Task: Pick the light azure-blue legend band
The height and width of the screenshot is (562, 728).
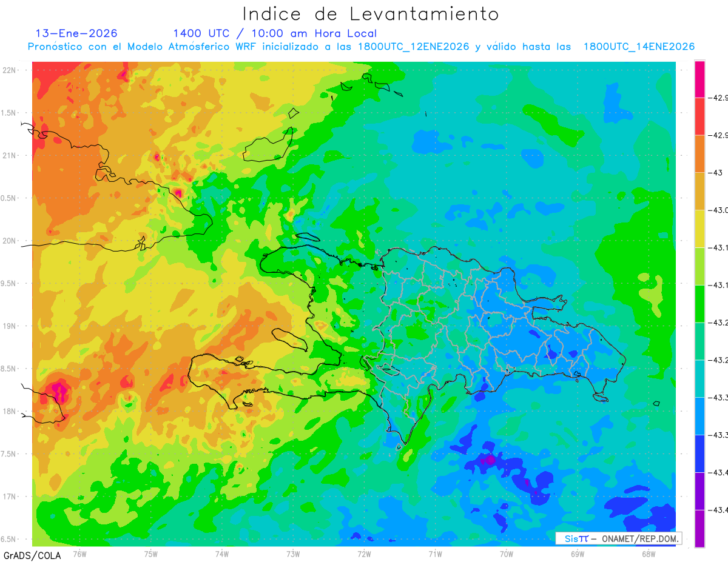Action: coord(699,416)
